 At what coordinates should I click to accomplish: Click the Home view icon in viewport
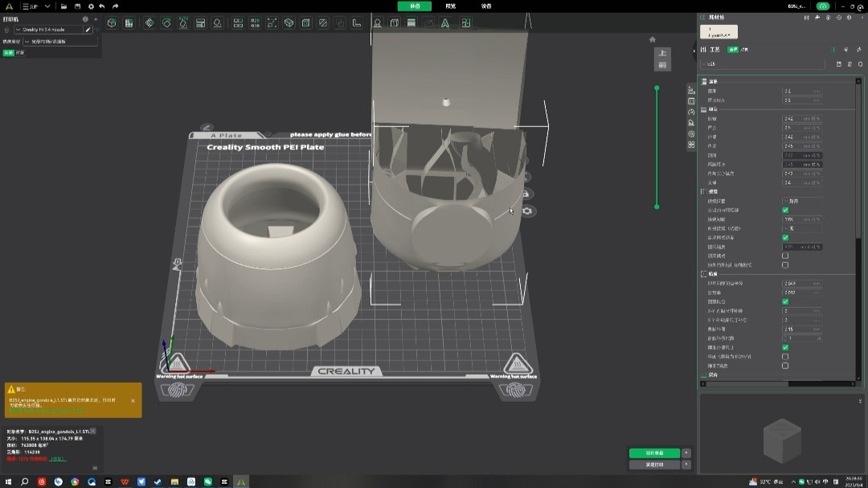click(x=652, y=39)
